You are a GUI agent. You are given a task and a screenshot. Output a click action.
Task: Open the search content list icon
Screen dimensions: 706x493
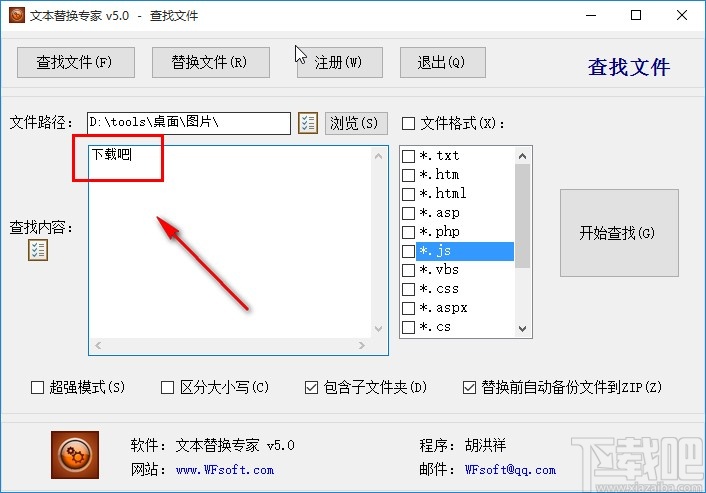38,250
